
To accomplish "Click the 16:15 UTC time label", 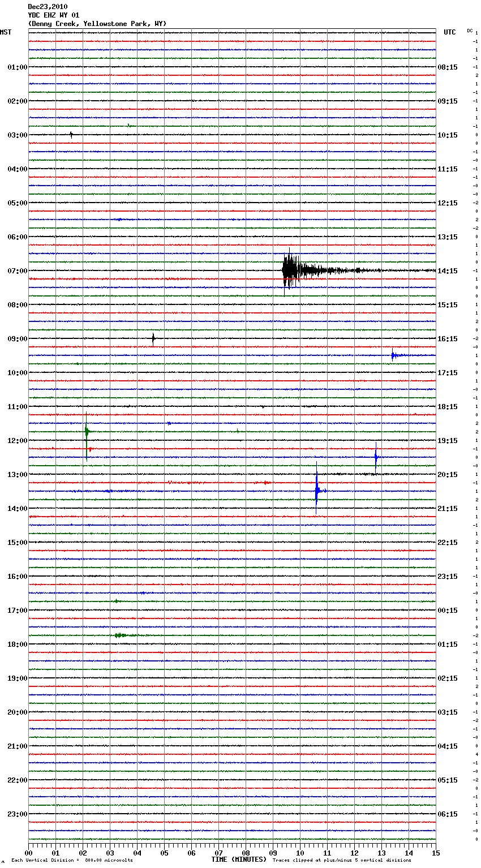I will (x=448, y=339).
